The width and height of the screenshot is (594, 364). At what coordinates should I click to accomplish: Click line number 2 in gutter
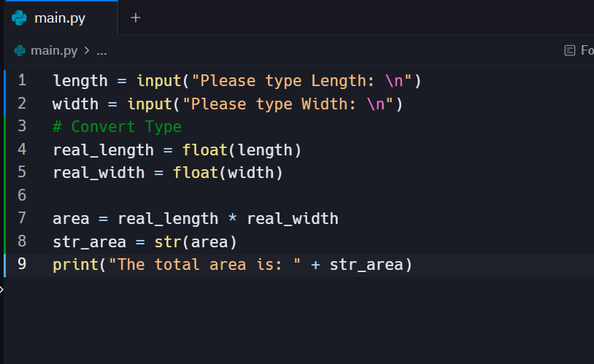(22, 104)
